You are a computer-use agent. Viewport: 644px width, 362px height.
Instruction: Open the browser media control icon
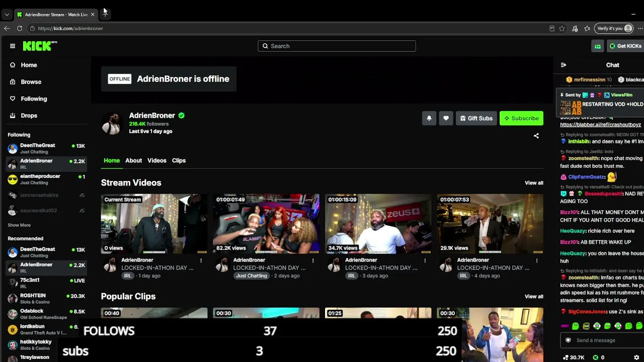coord(575,29)
